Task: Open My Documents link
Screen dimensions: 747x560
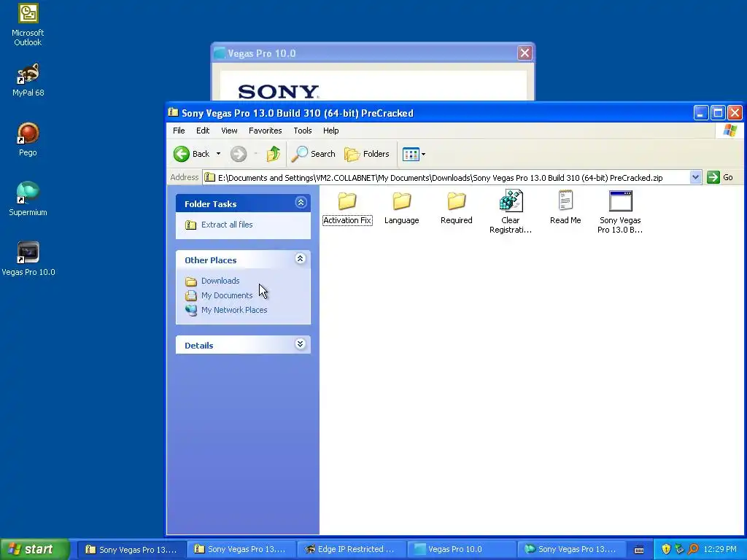Action: (227, 296)
